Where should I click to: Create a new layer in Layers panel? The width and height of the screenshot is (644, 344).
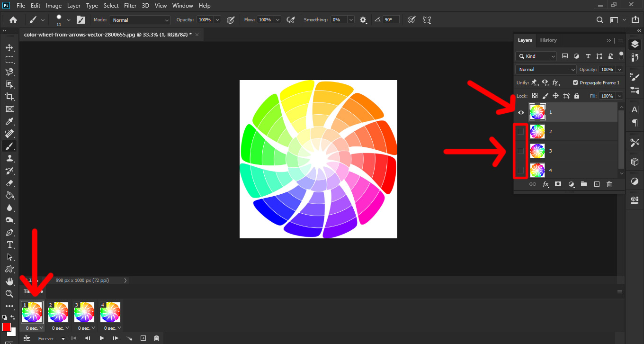point(597,184)
